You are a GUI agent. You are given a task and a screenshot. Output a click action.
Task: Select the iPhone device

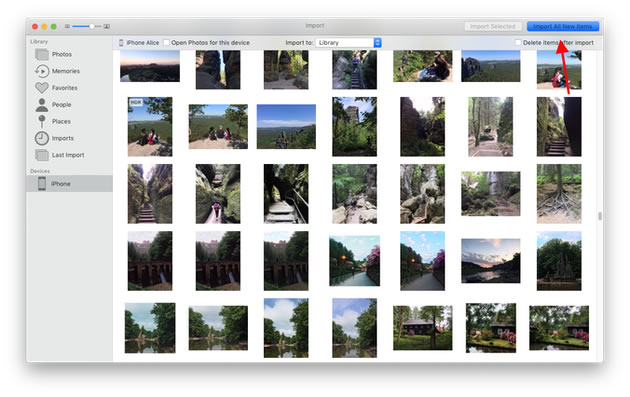(x=70, y=184)
